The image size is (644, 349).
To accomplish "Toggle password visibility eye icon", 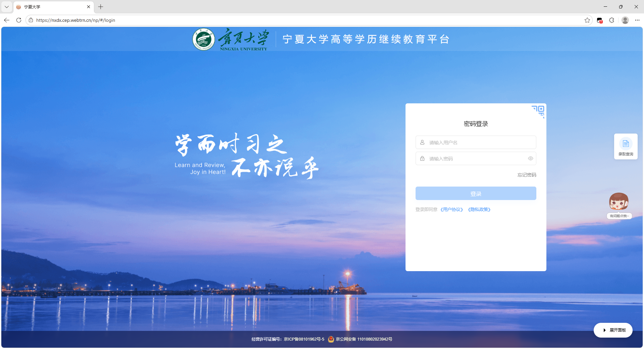I will pyautogui.click(x=530, y=158).
